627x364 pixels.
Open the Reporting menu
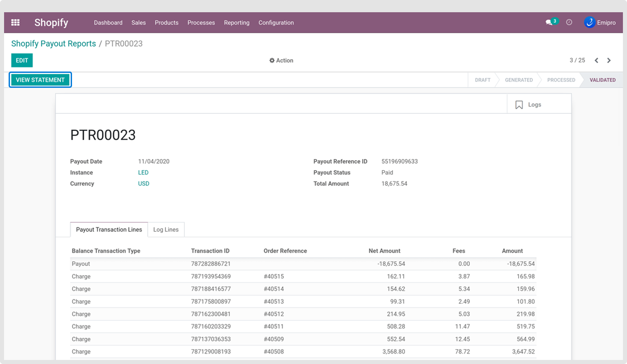[236, 23]
